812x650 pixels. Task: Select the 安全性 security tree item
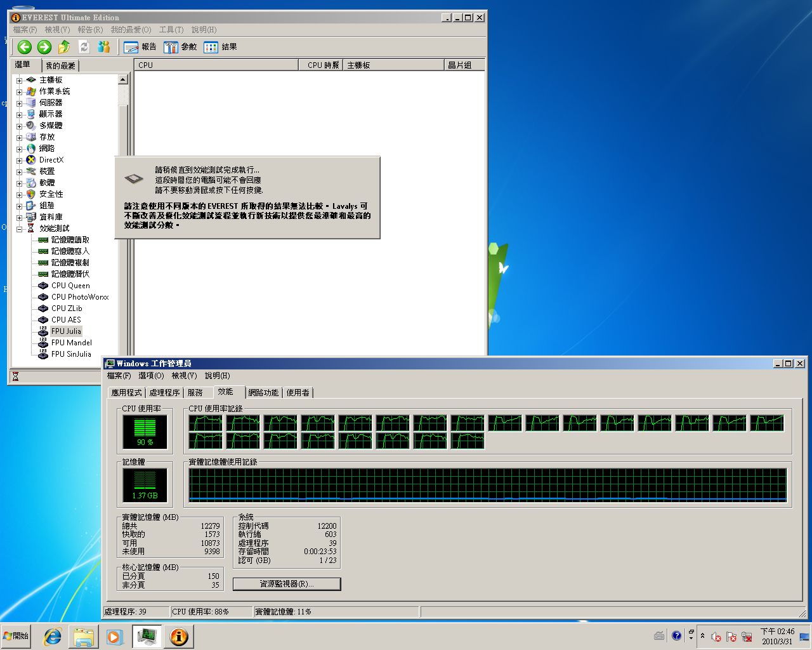point(51,194)
